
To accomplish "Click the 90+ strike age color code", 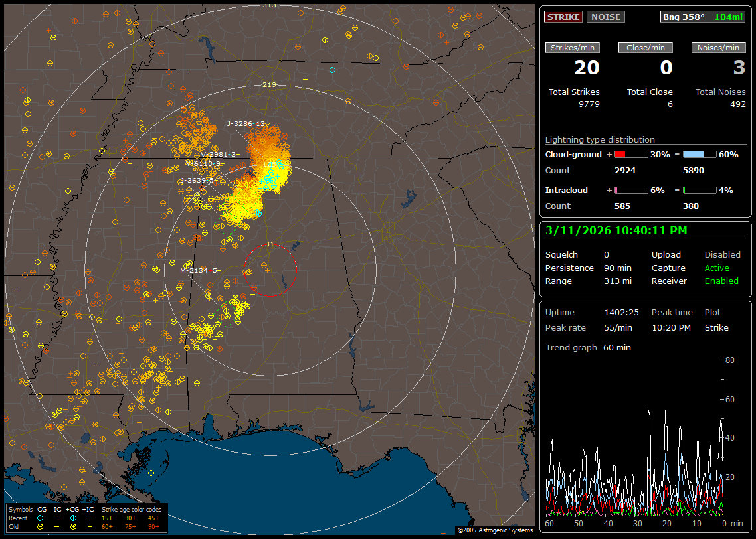I will (153, 526).
